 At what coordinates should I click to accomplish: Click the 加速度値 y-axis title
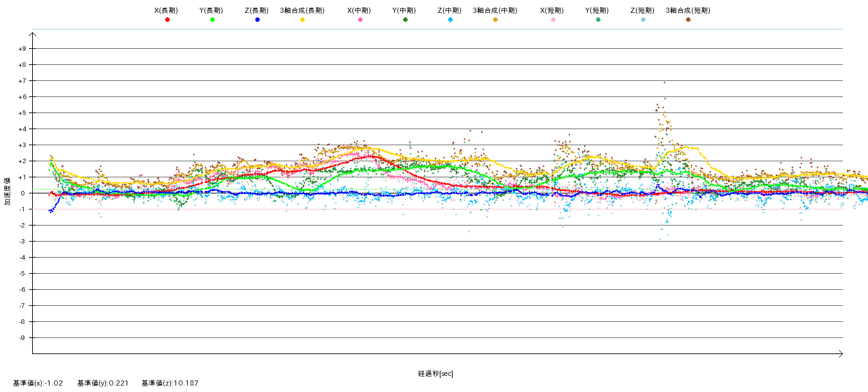[8, 191]
